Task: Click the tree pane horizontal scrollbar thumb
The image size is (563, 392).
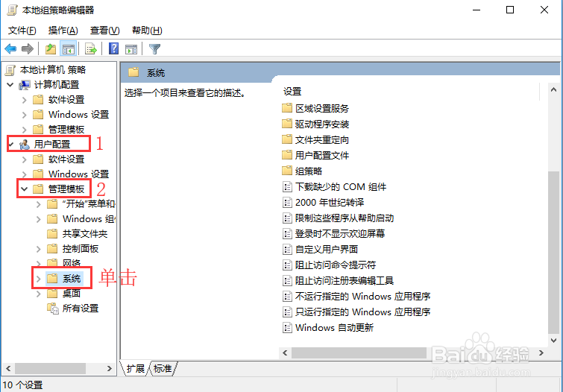Action: pos(50,368)
